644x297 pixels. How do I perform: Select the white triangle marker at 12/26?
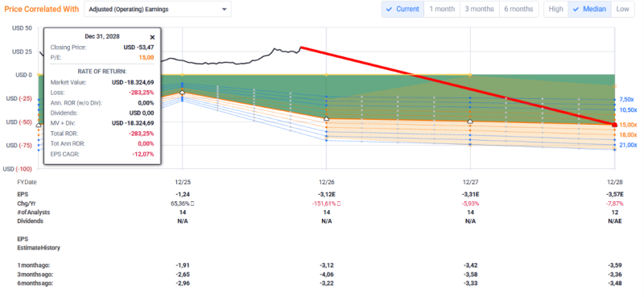327,118
